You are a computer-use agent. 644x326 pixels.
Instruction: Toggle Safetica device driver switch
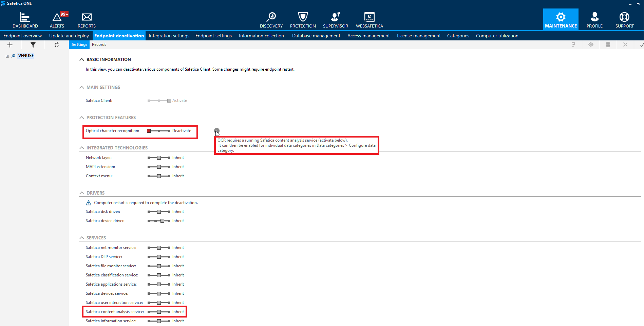pos(159,221)
